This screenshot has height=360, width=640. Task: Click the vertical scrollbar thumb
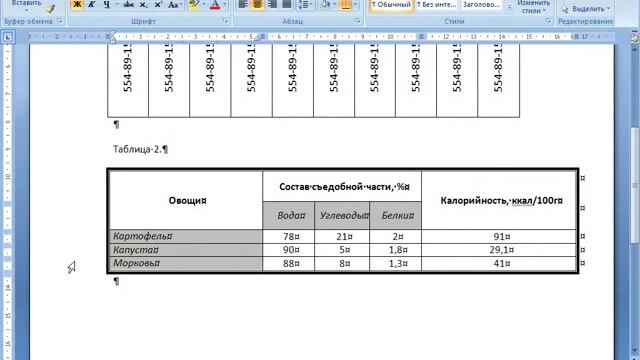(x=635, y=185)
